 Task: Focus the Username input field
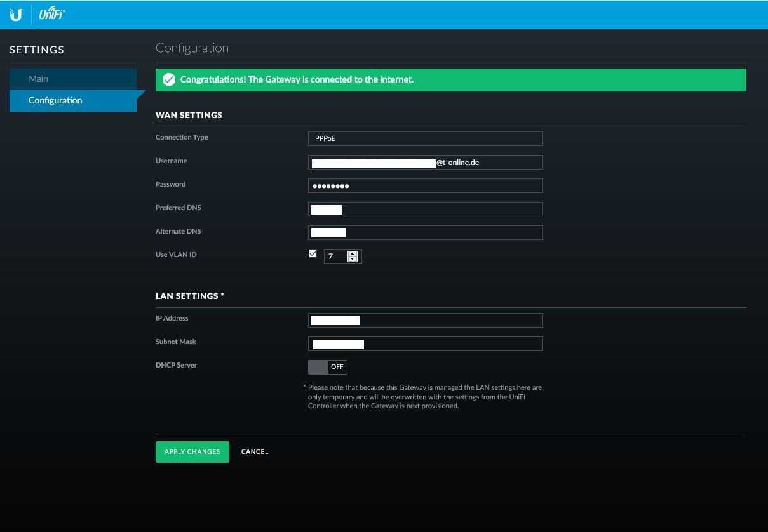click(x=425, y=163)
